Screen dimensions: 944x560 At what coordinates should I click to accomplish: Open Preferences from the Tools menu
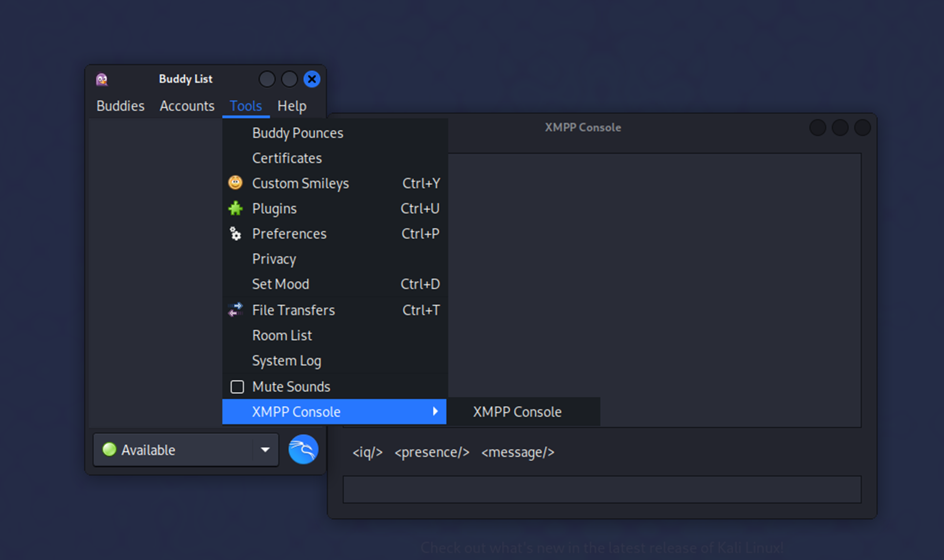pyautogui.click(x=335, y=233)
